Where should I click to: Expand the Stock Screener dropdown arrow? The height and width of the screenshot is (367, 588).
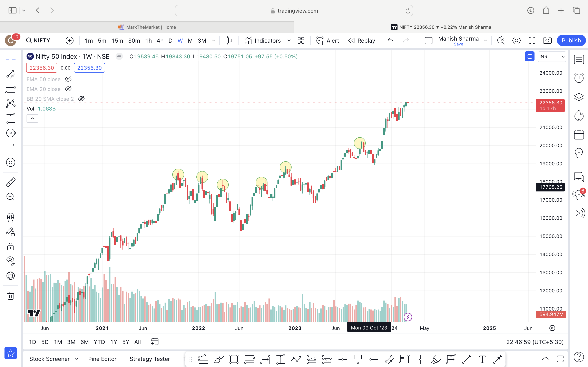click(76, 359)
